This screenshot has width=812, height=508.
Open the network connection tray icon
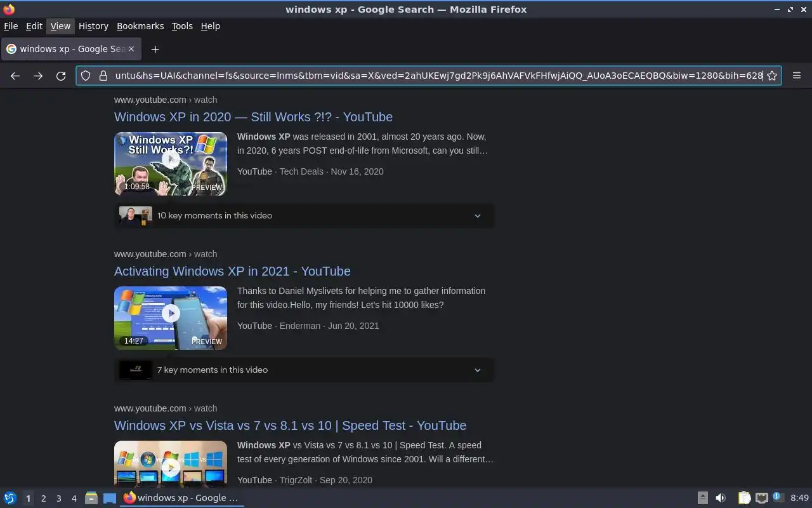(762, 498)
